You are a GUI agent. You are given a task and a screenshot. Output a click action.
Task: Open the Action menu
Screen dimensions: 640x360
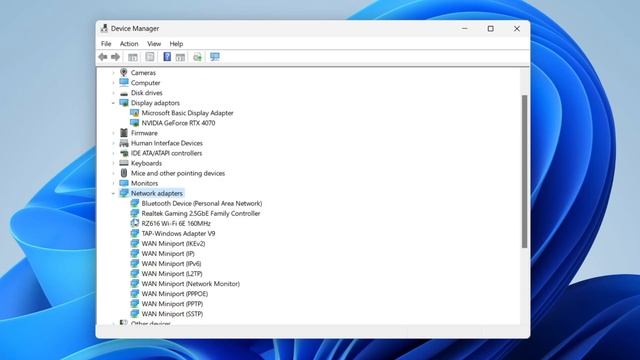[129, 44]
